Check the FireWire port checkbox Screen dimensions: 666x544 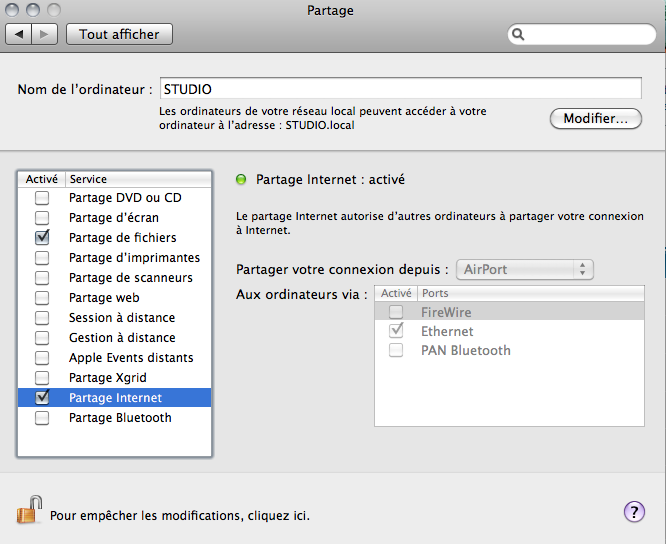coord(397,313)
